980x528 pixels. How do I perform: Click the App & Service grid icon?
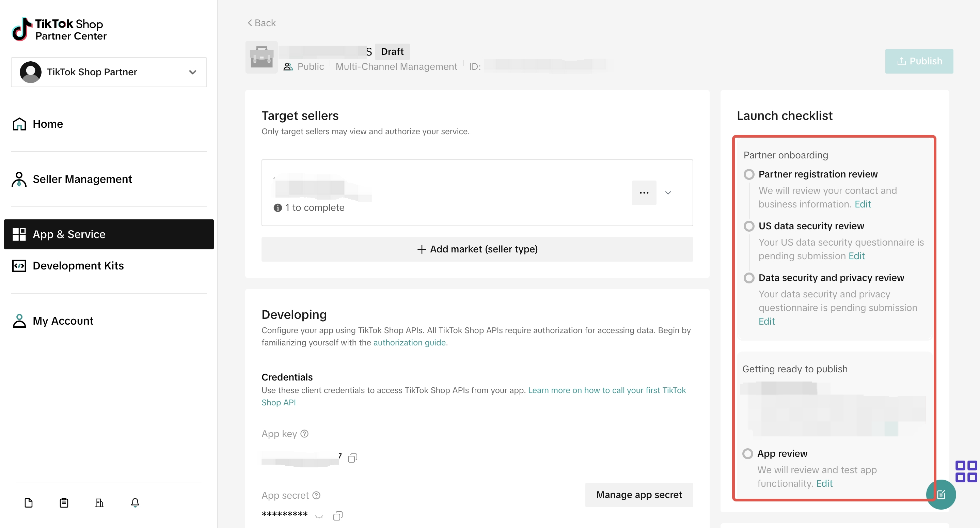tap(19, 234)
